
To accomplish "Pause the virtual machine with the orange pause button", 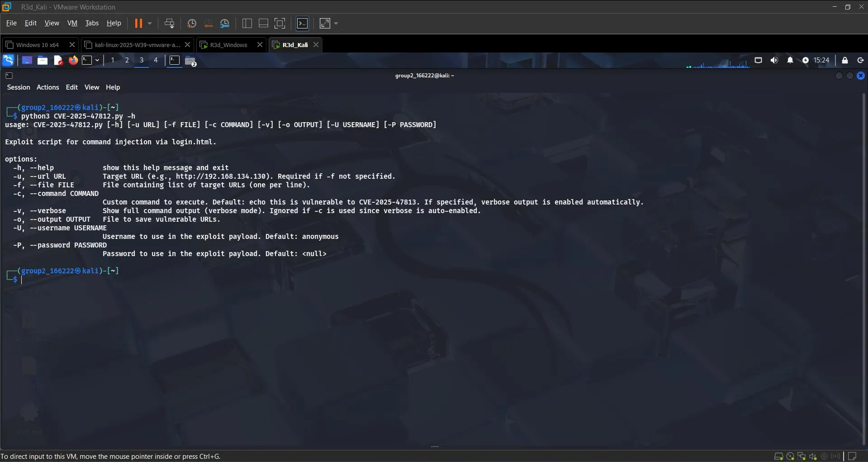I will (x=138, y=23).
